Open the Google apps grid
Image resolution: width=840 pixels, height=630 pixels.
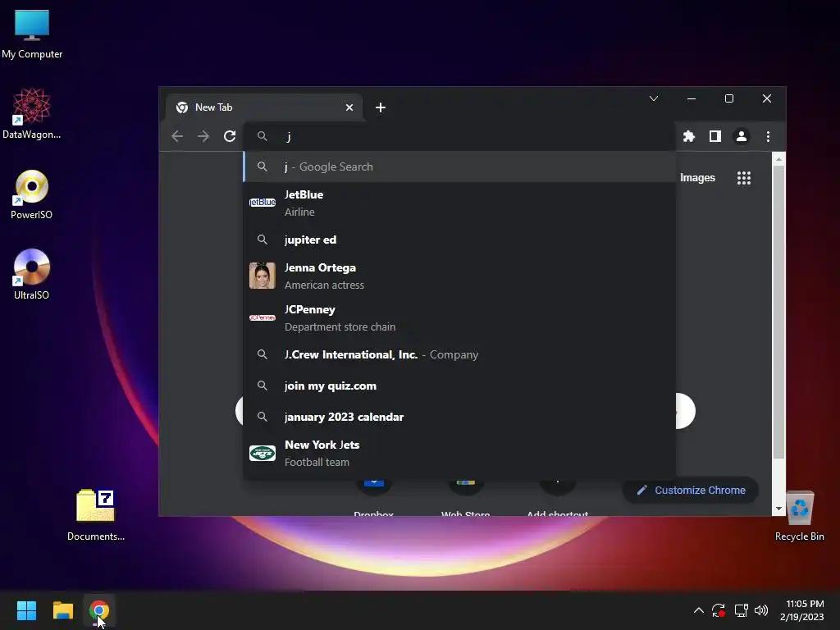[x=744, y=178]
